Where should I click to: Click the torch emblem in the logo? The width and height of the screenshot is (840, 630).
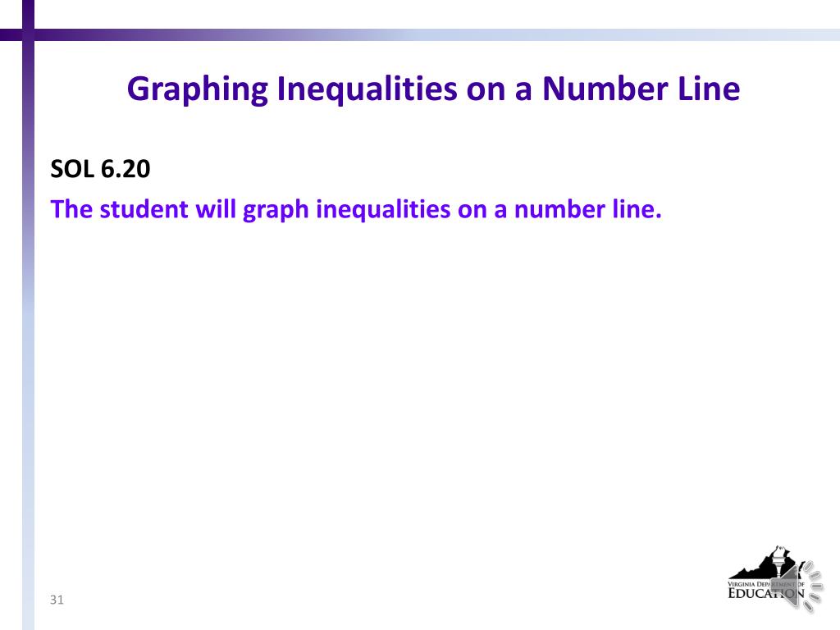[x=779, y=561]
